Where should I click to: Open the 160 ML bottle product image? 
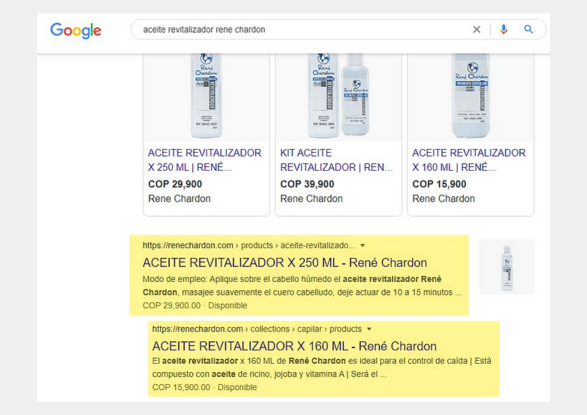[x=471, y=97]
